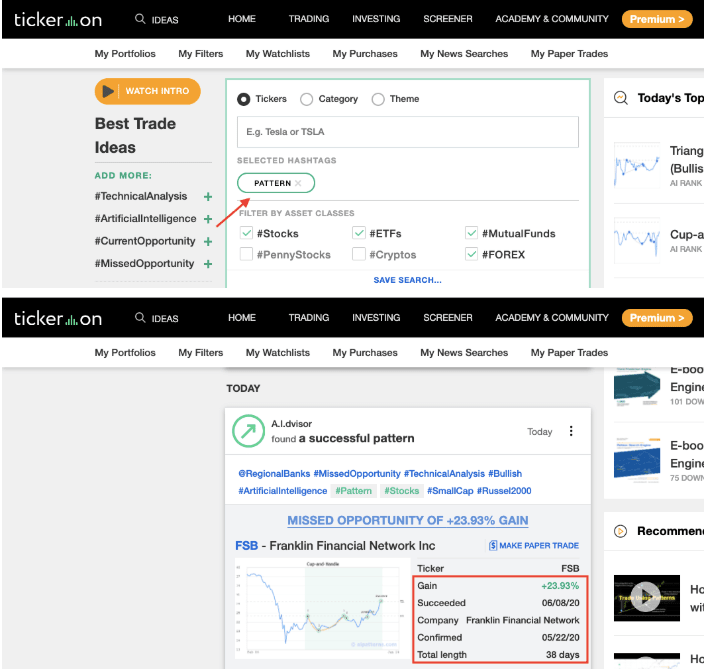Click the Recommended section play icon
The image size is (717, 669).
[621, 531]
